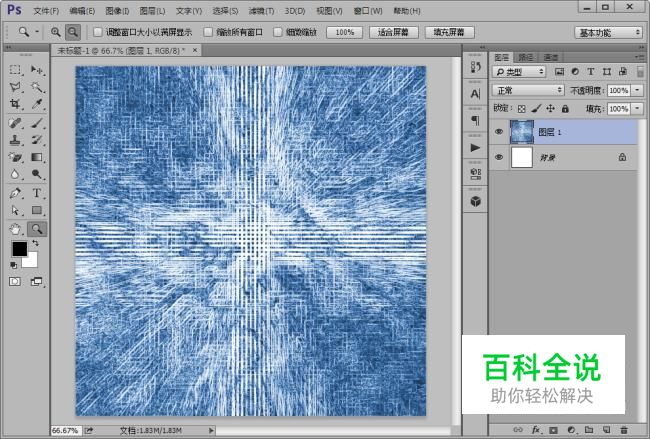
Task: Open the status bar info arrow
Action: (x=211, y=431)
